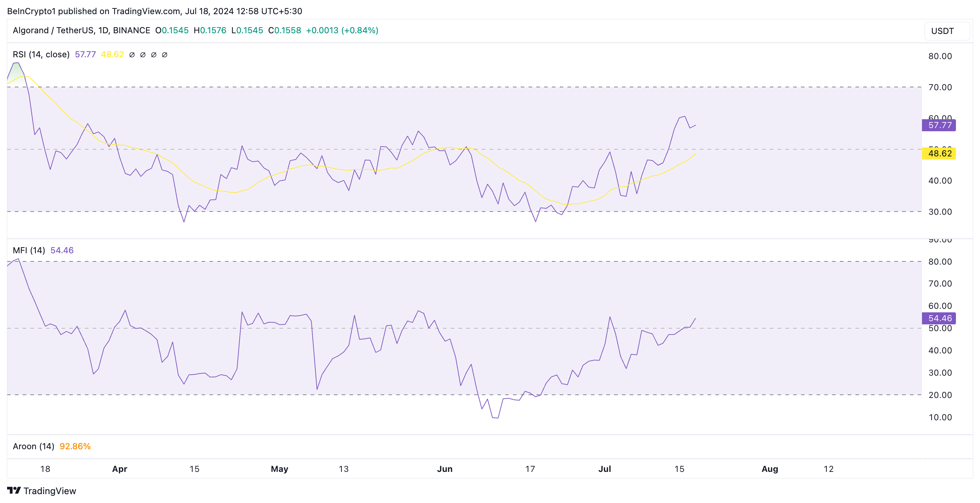Click the TradingView wordmark text

[x=50, y=491]
